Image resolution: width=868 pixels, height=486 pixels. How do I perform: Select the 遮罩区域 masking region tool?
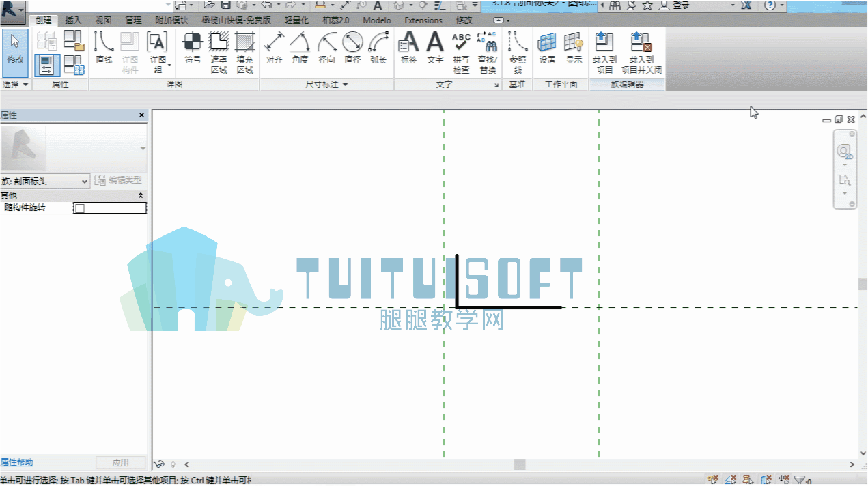click(x=219, y=53)
